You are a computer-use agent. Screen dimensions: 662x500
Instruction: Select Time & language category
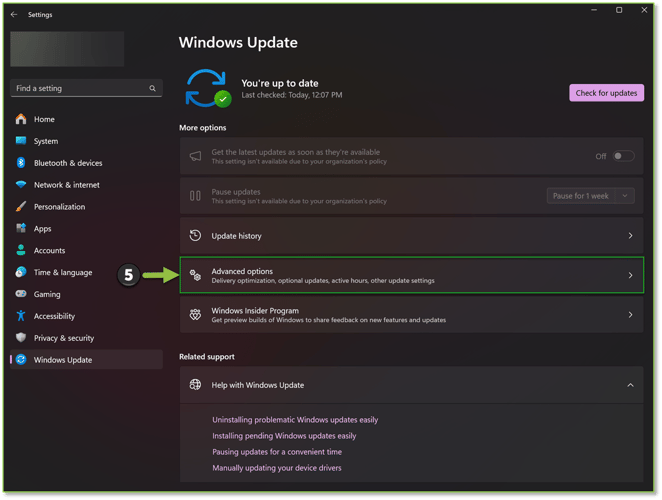(x=86, y=272)
